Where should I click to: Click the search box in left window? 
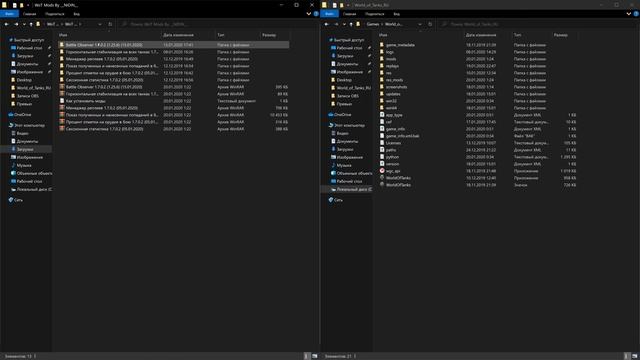tap(218, 24)
